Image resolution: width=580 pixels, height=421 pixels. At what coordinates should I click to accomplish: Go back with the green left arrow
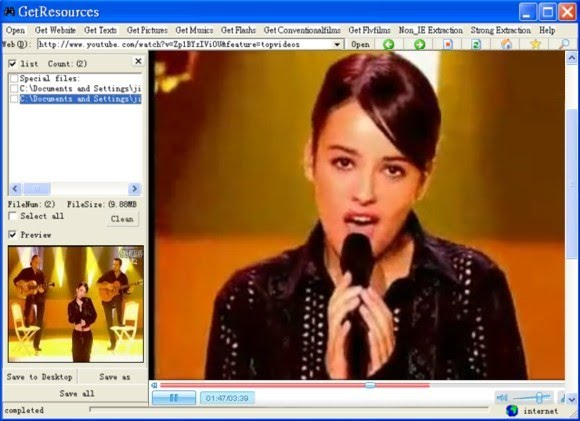(388, 44)
